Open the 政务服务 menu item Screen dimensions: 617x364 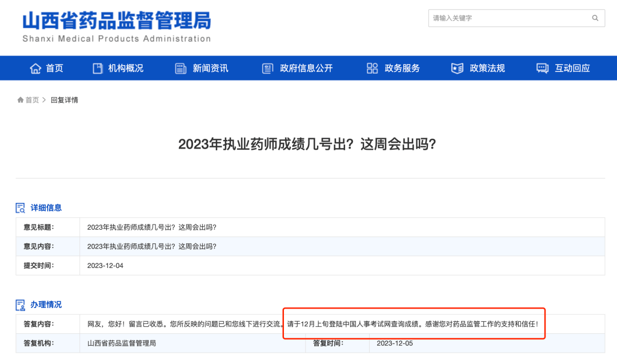[x=402, y=68]
